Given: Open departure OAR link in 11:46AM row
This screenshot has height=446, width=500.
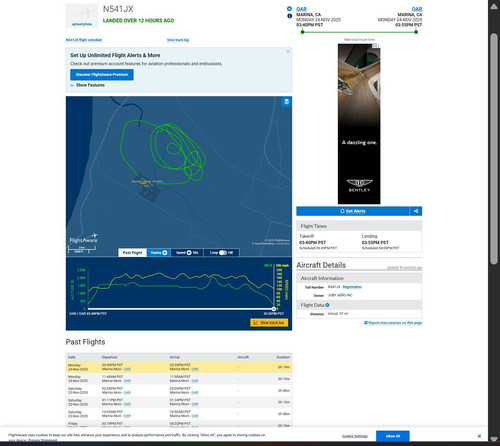Looking at the screenshot, I should 127,381.
